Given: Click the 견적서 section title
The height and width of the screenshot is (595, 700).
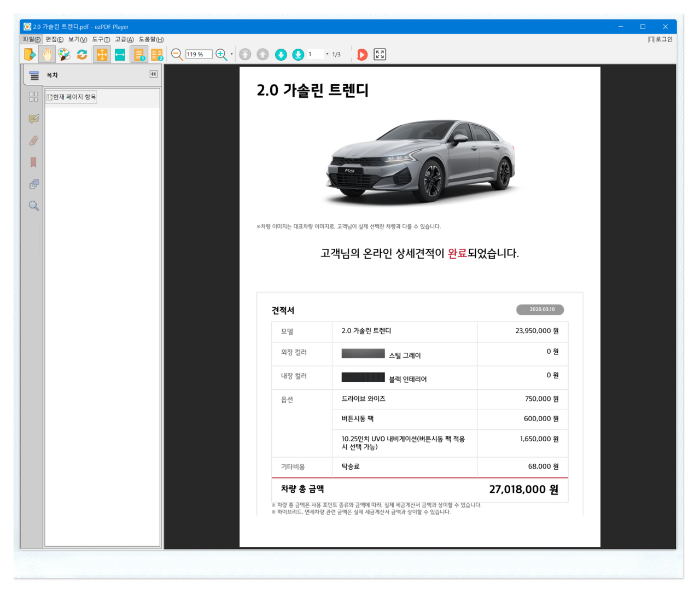Looking at the screenshot, I should pos(283,310).
